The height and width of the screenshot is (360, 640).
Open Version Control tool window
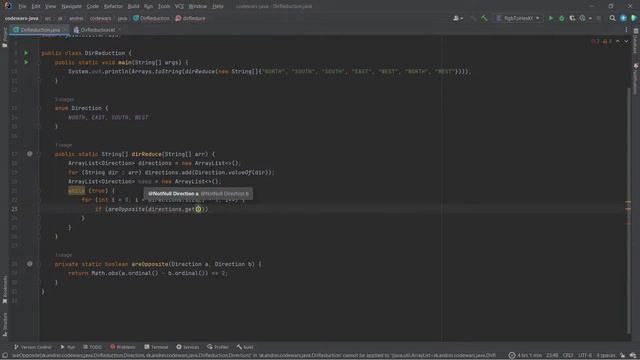coord(33,347)
